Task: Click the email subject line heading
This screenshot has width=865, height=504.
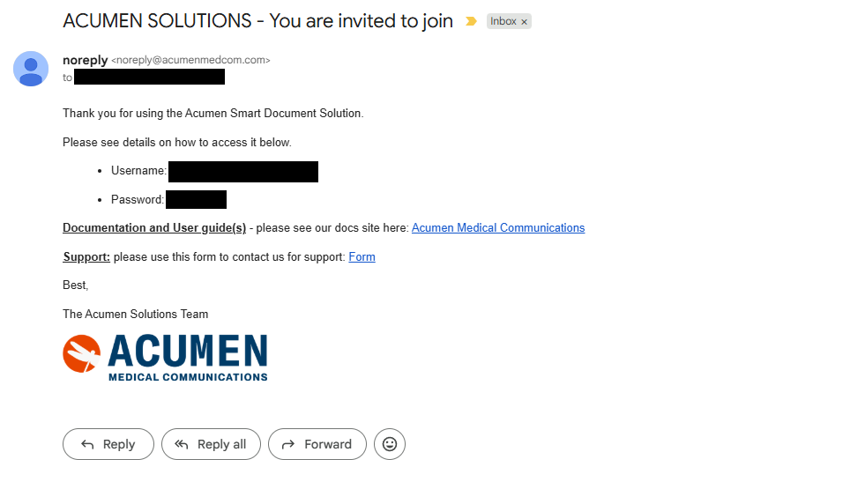Action: [257, 21]
